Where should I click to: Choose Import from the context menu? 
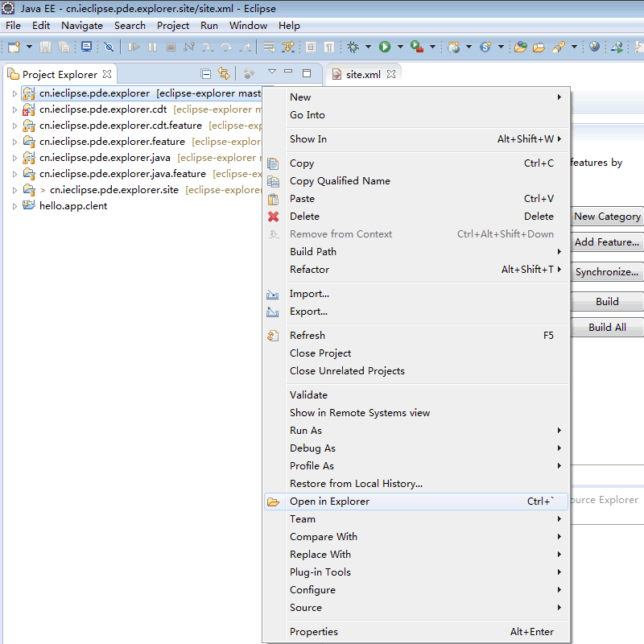[x=416, y=294]
